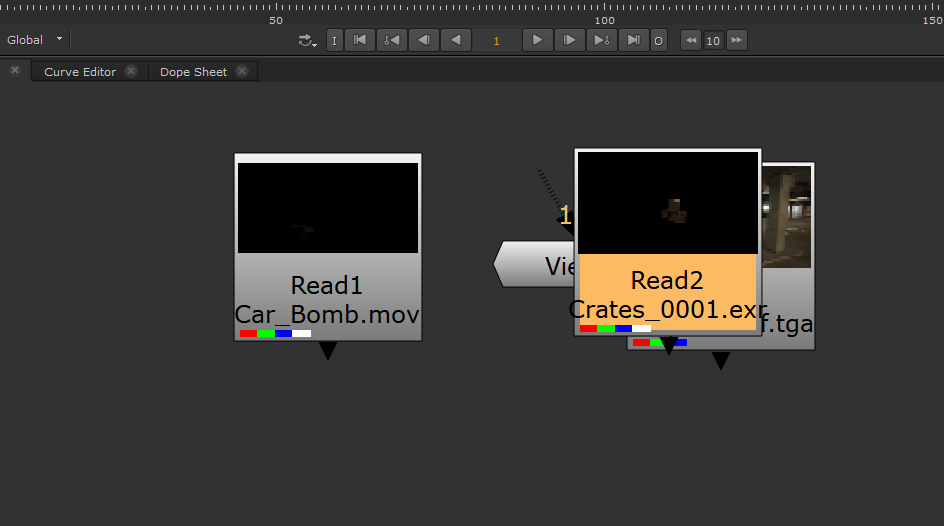Click the Read1 node thumbnail preview
944x526 pixels.
coord(328,208)
